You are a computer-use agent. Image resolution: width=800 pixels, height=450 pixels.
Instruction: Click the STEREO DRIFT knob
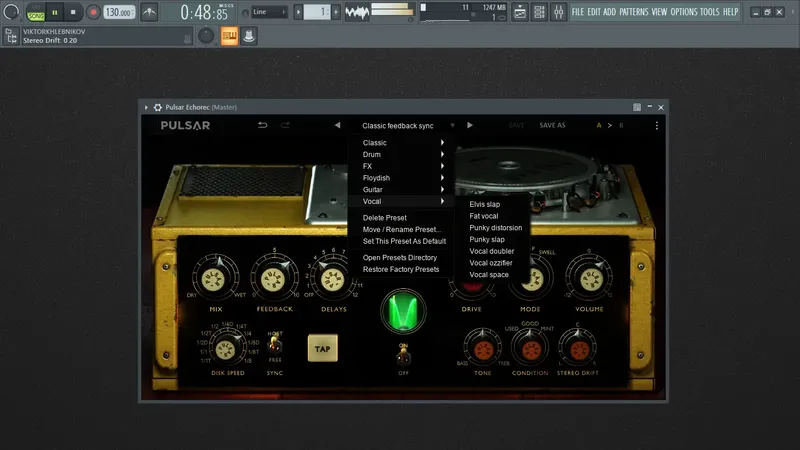point(578,349)
